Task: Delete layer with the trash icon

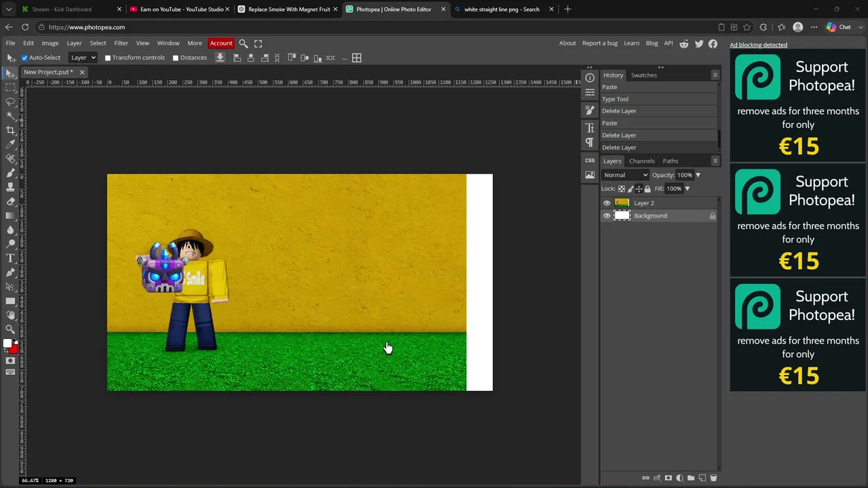Action: 713,478
